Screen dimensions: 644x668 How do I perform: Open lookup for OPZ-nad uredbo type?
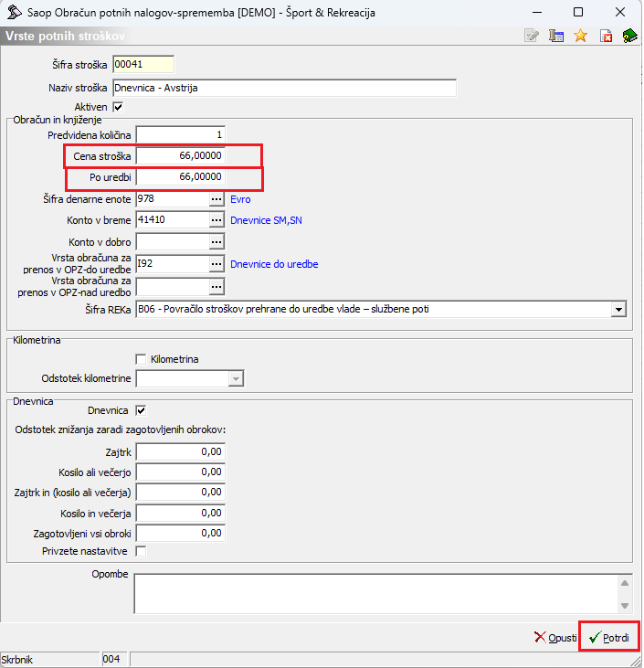click(x=216, y=287)
